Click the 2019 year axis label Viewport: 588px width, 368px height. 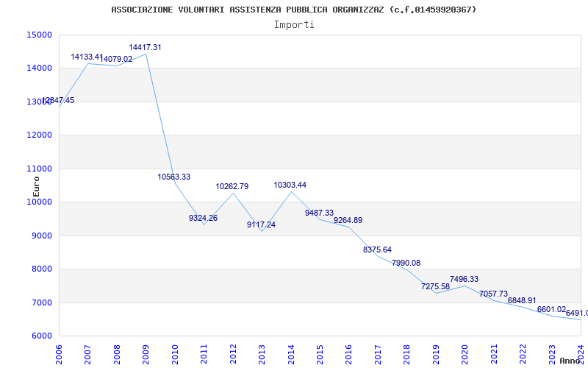pos(436,353)
